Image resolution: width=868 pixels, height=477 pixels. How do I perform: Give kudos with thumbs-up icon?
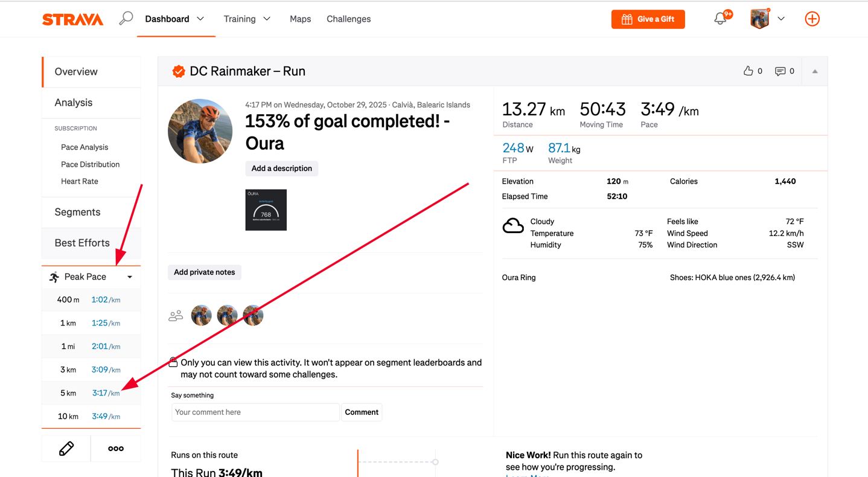[748, 71]
